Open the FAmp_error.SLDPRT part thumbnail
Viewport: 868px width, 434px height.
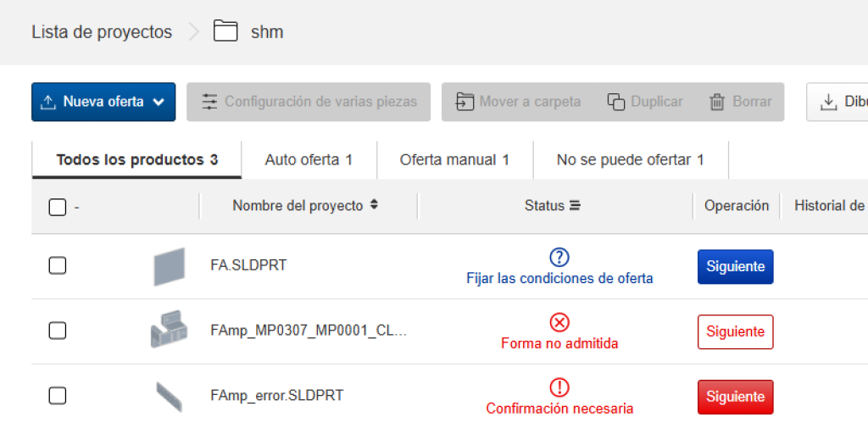(169, 396)
